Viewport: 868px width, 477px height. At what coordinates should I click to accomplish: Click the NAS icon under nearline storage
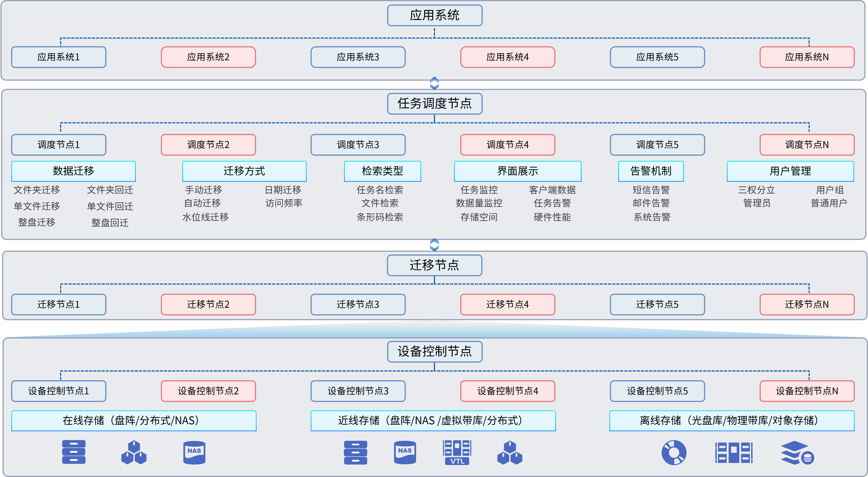coord(405,453)
